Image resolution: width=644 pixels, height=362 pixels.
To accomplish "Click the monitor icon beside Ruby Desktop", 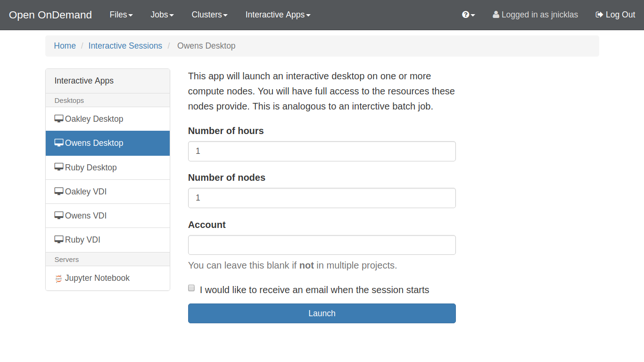I will 59,168.
